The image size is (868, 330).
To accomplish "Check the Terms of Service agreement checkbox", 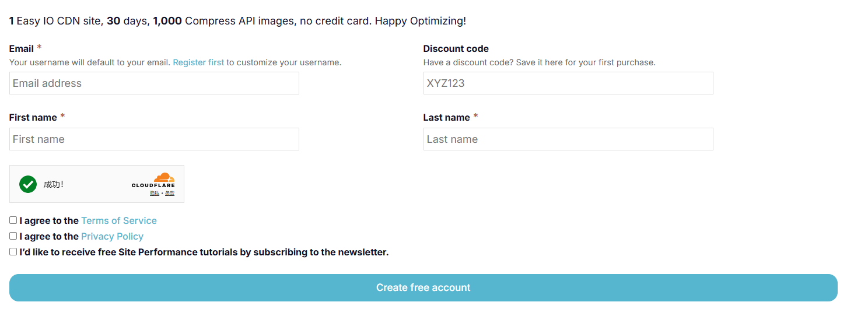I will [x=13, y=220].
